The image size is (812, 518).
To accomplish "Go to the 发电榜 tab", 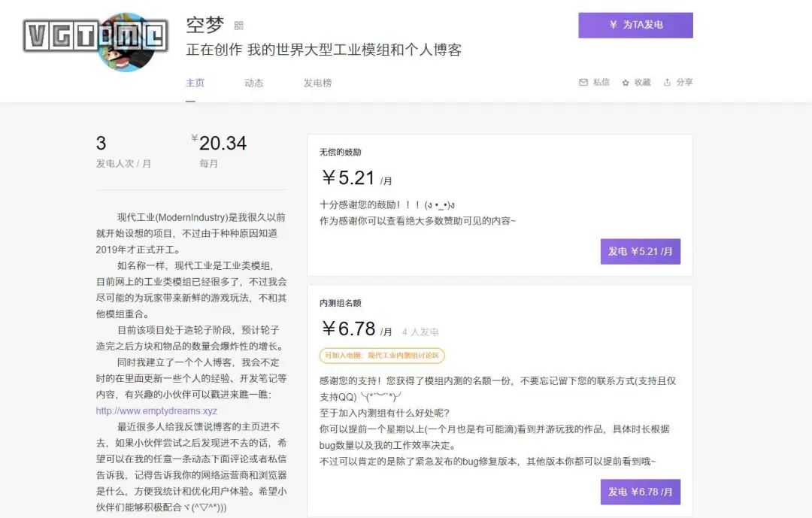I will click(317, 83).
